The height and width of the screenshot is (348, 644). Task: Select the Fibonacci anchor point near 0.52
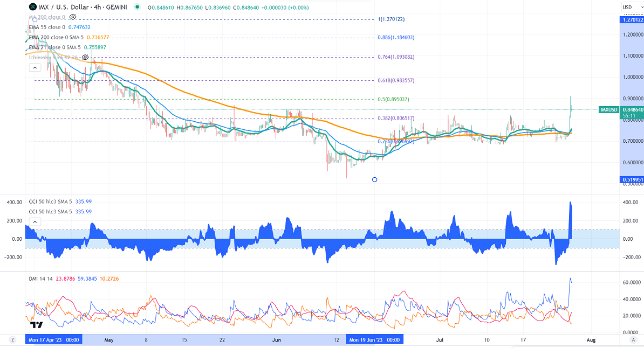pos(375,179)
